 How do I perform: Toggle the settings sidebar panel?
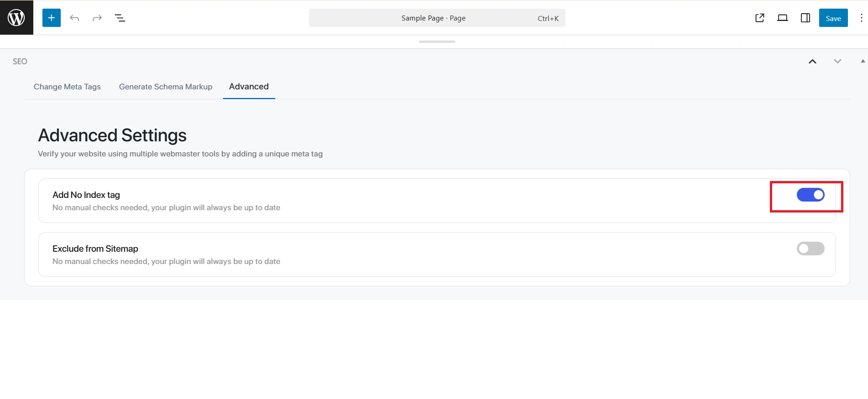[805, 18]
